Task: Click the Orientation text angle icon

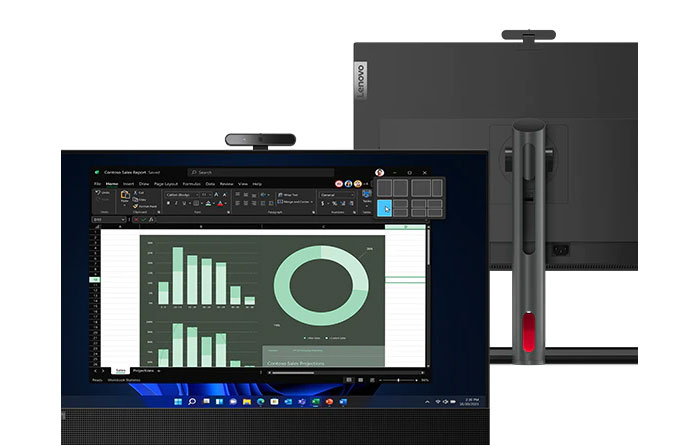Action: (263, 195)
